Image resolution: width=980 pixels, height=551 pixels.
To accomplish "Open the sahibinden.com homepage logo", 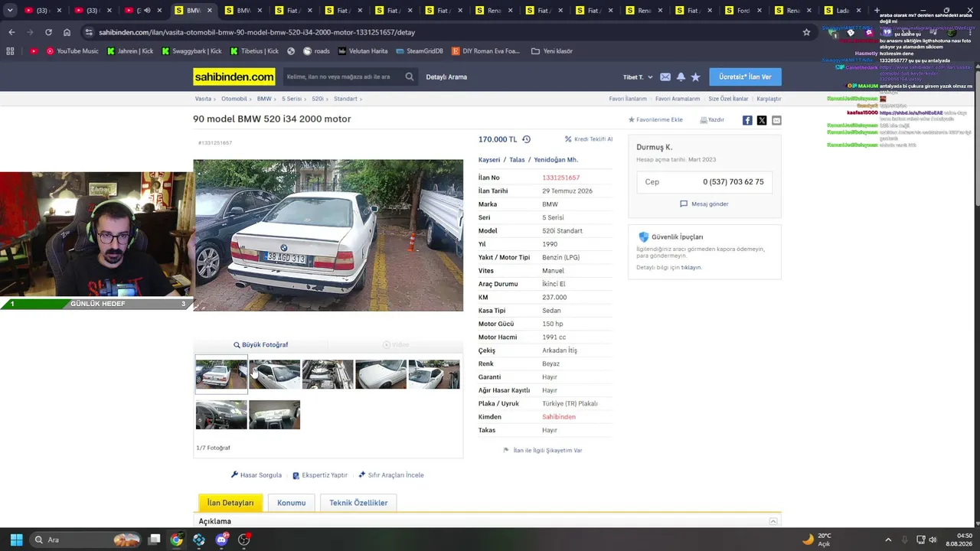I will 234,77.
